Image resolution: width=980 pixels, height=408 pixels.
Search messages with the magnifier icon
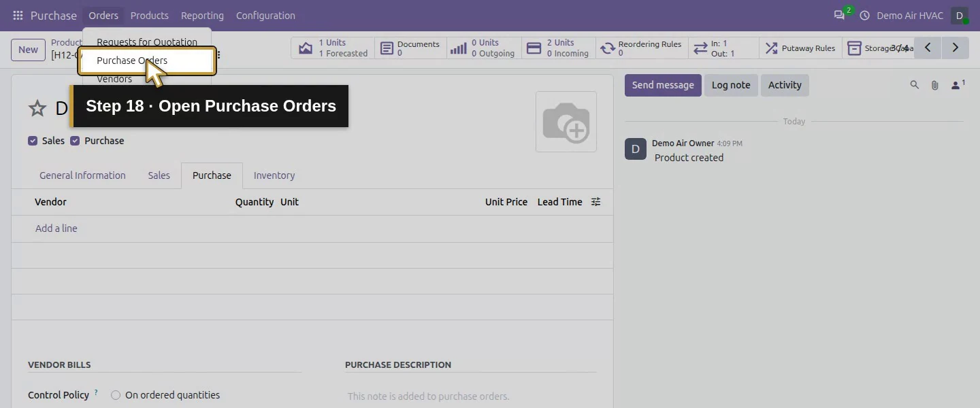[x=915, y=85]
